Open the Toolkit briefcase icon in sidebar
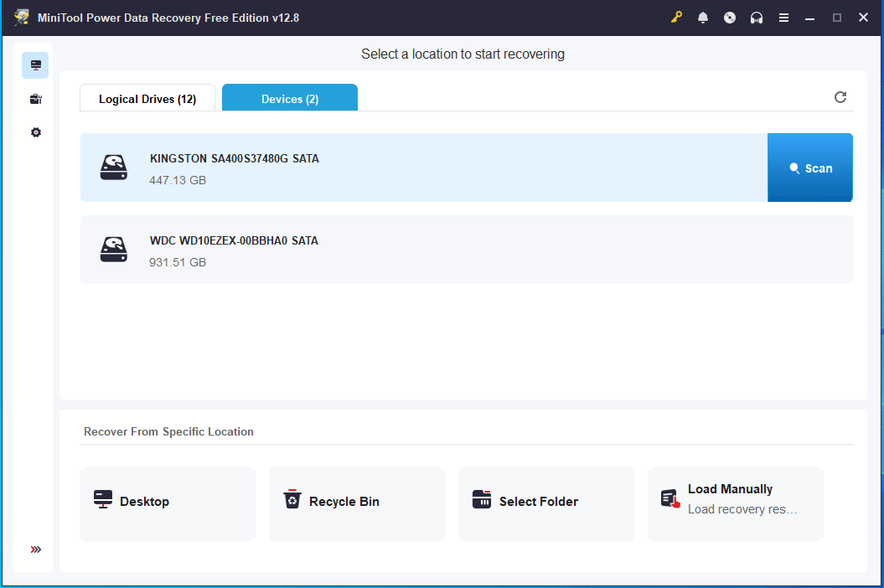This screenshot has width=884, height=588. (35, 98)
